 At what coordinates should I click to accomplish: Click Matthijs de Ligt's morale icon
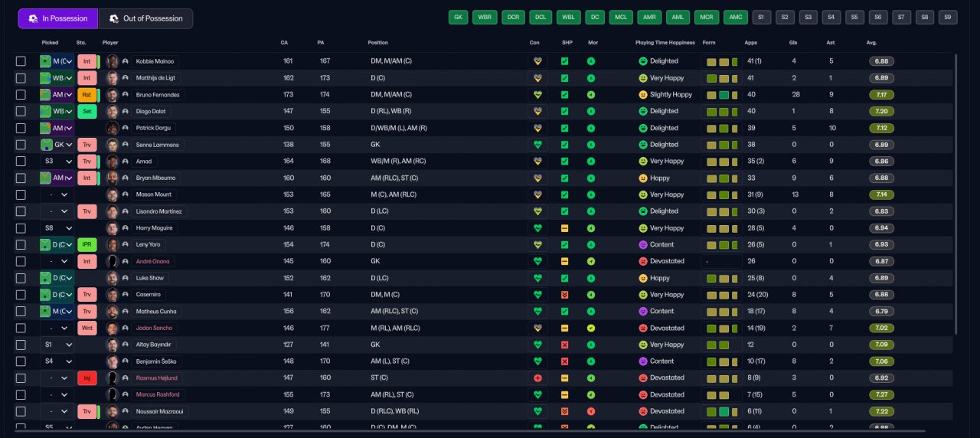coord(591,78)
